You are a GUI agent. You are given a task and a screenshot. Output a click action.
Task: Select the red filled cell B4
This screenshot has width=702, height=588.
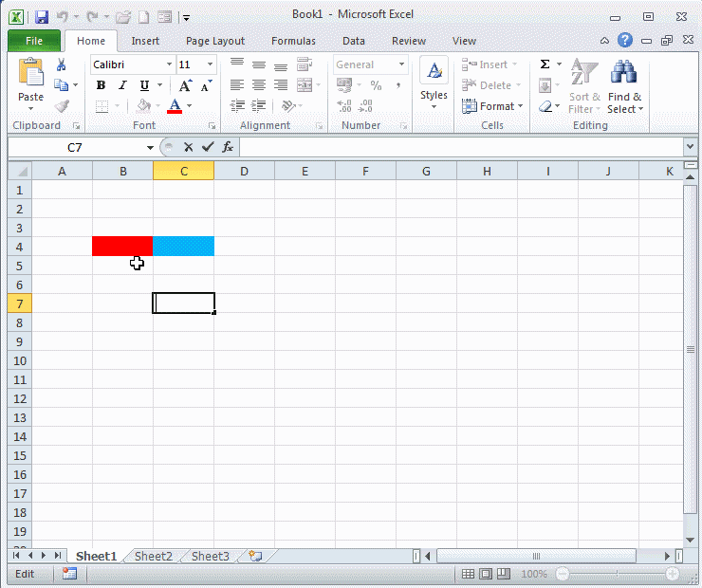pos(122,247)
